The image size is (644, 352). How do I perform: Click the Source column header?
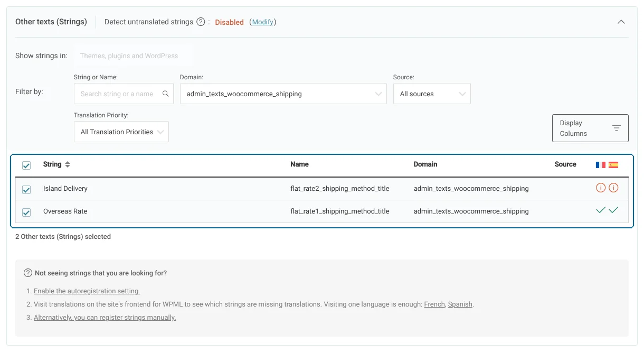tap(565, 164)
